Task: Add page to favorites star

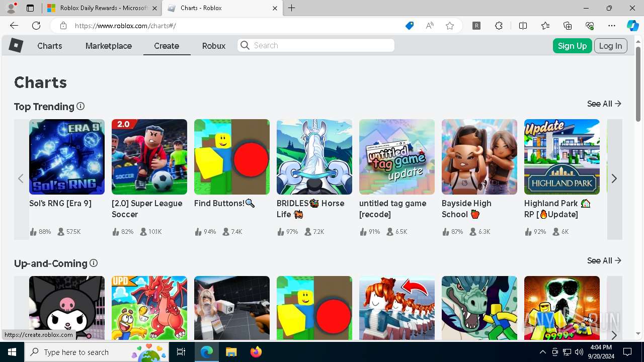Action: [x=450, y=26]
